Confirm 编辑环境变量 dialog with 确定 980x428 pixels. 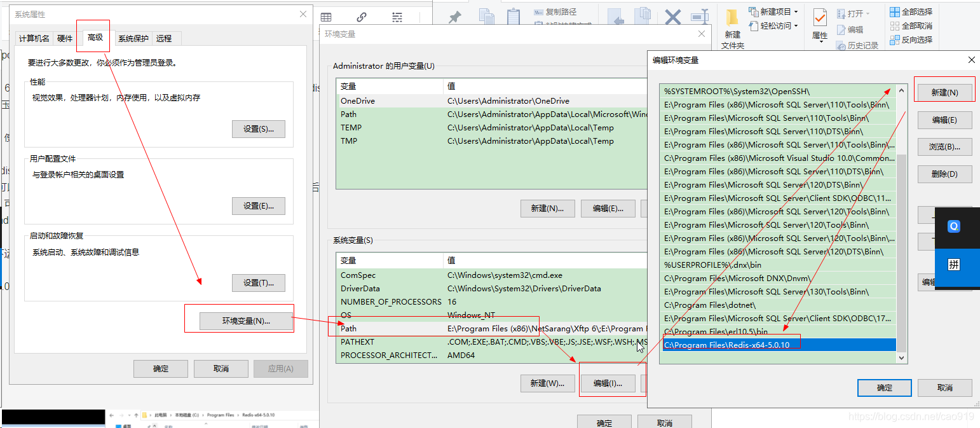(x=885, y=388)
